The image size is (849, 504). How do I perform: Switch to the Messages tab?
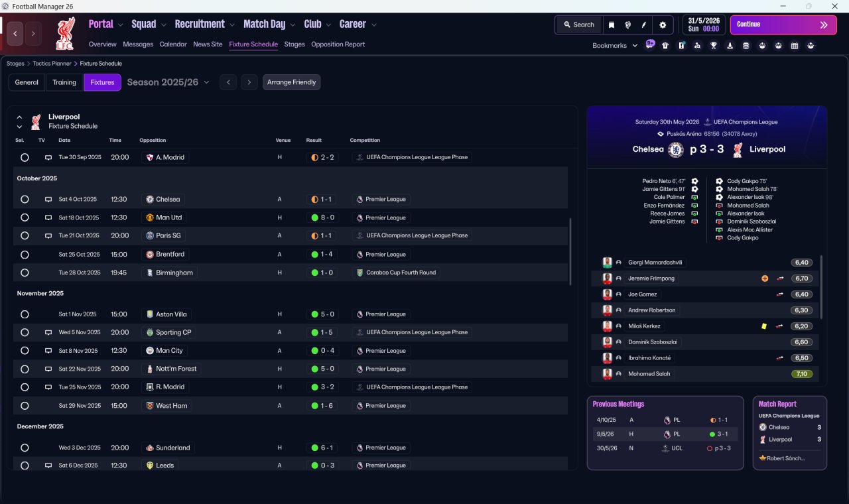[138, 44]
